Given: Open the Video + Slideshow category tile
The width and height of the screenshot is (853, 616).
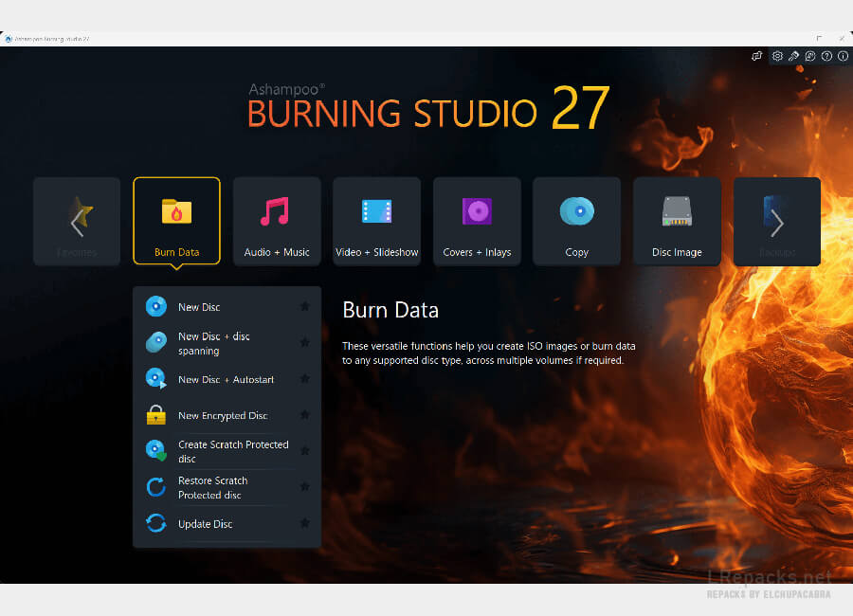Looking at the screenshot, I should 376,221.
